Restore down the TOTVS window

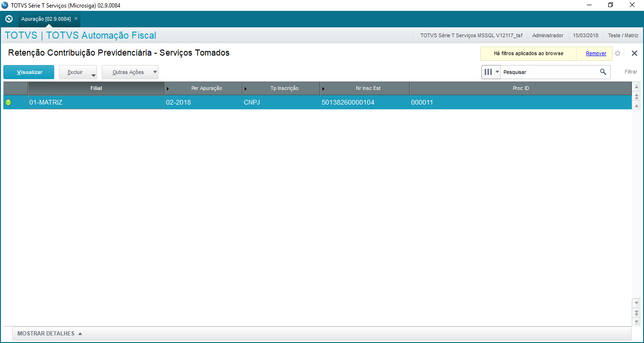point(611,5)
